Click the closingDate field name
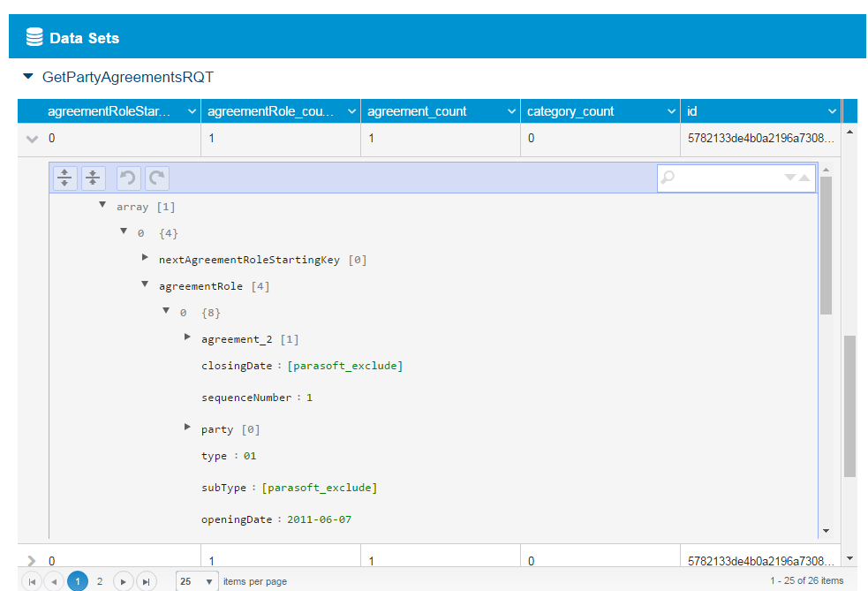The height and width of the screenshot is (591, 868). coord(237,366)
